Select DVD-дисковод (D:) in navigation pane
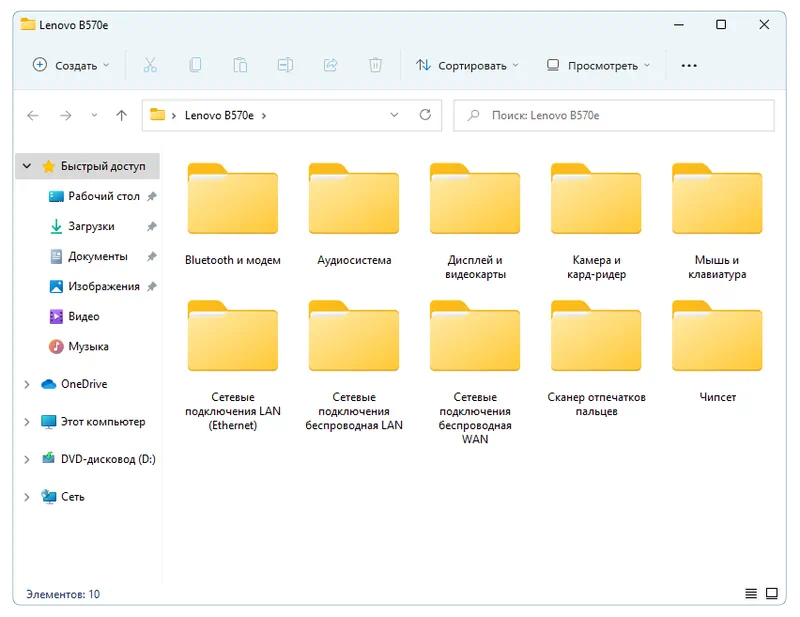The height and width of the screenshot is (617, 800). click(98, 459)
